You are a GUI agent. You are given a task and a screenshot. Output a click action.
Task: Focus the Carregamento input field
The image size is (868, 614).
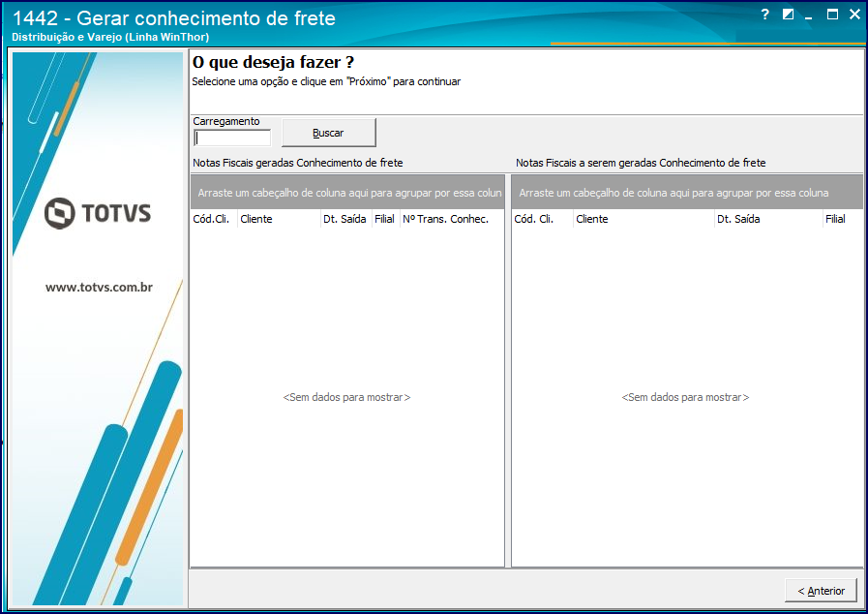[232, 138]
